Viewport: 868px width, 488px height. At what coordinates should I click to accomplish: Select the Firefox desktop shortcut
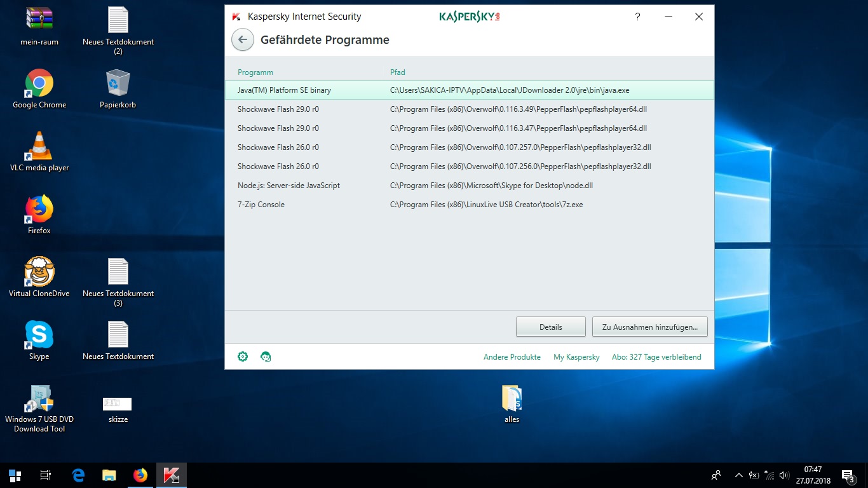pos(39,215)
